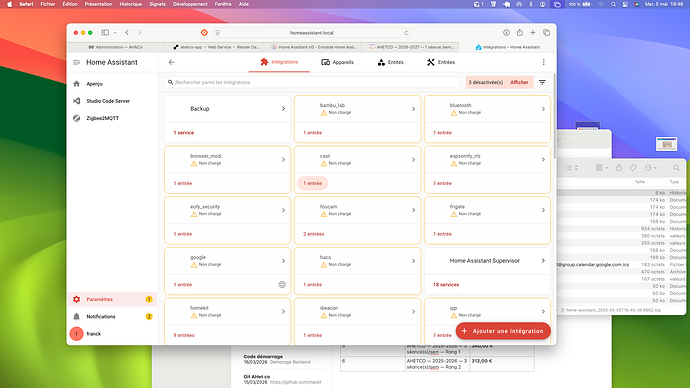Open the eufy_security integration card
The height and width of the screenshot is (388, 690).
click(x=228, y=220)
